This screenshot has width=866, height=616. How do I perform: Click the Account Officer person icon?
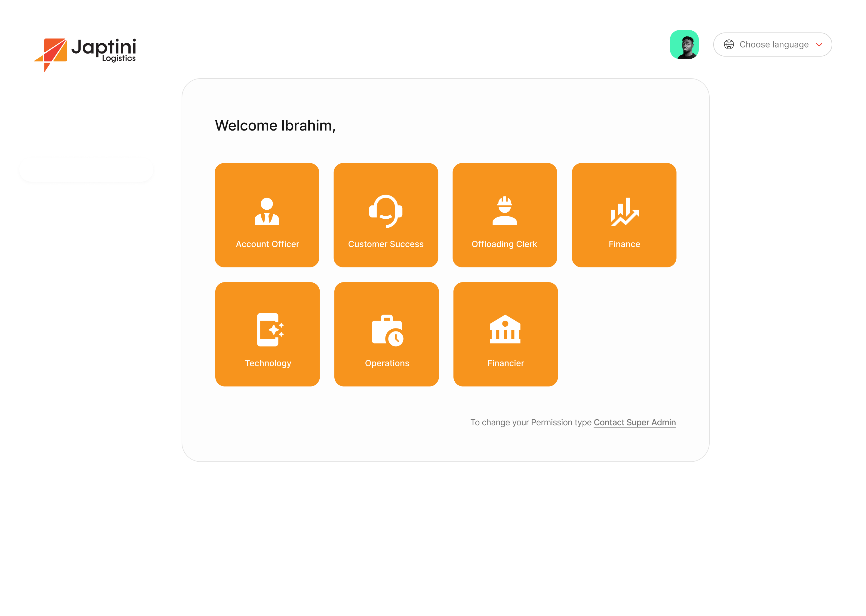(x=266, y=211)
